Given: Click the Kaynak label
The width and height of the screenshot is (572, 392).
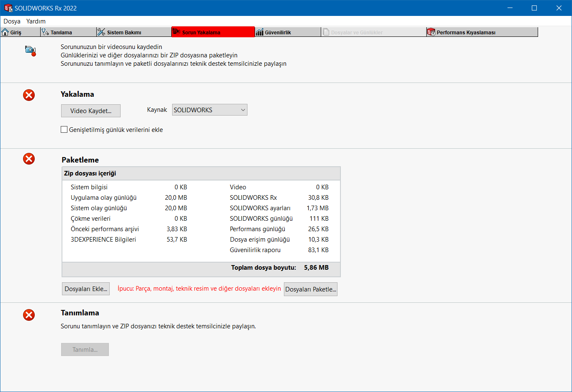Looking at the screenshot, I should (157, 110).
